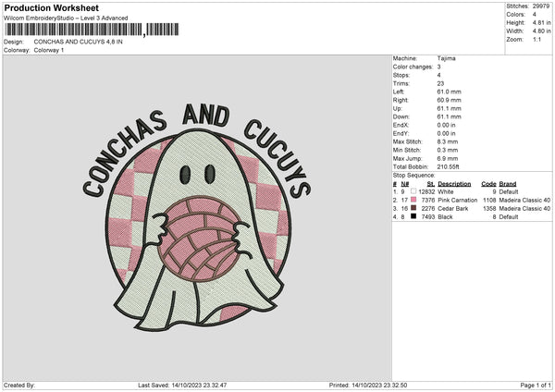Click the Cedar Bark color swatch
The height and width of the screenshot is (392, 555).
tap(413, 208)
